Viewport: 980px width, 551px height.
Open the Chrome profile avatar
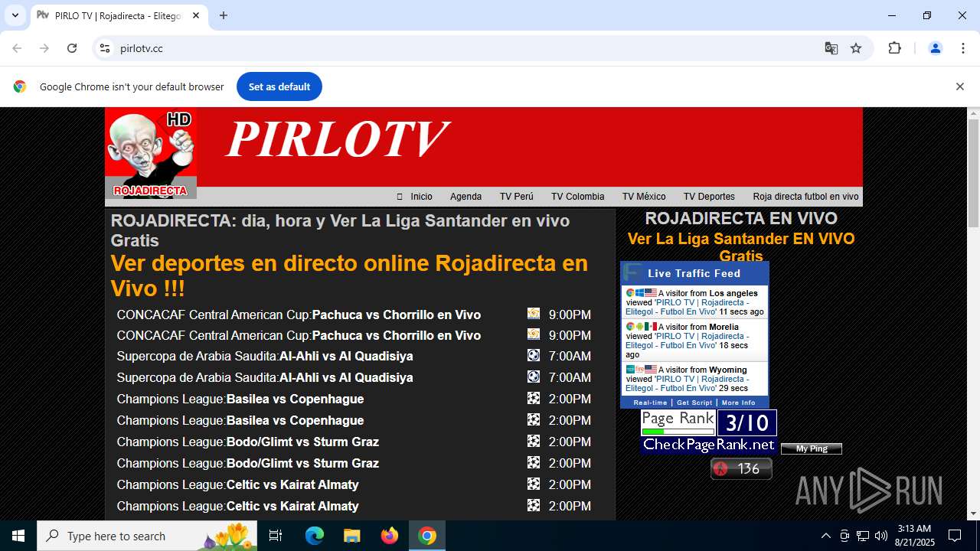(x=936, y=48)
